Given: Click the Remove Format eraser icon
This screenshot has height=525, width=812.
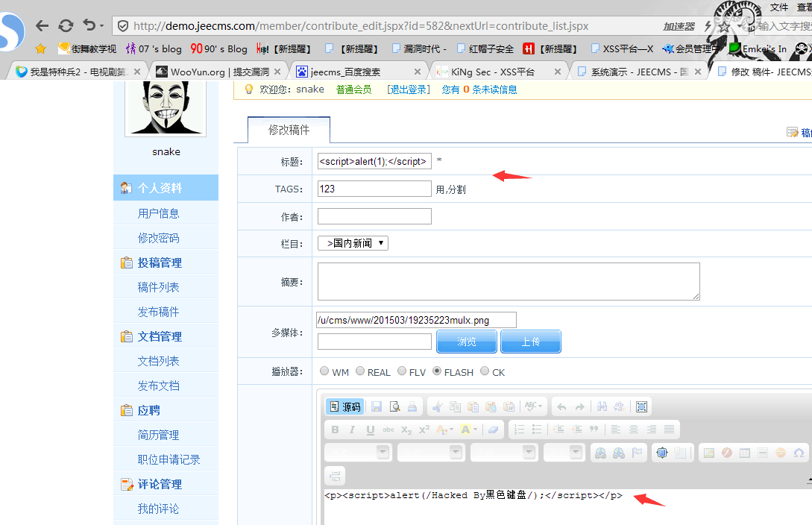Looking at the screenshot, I should 493,430.
